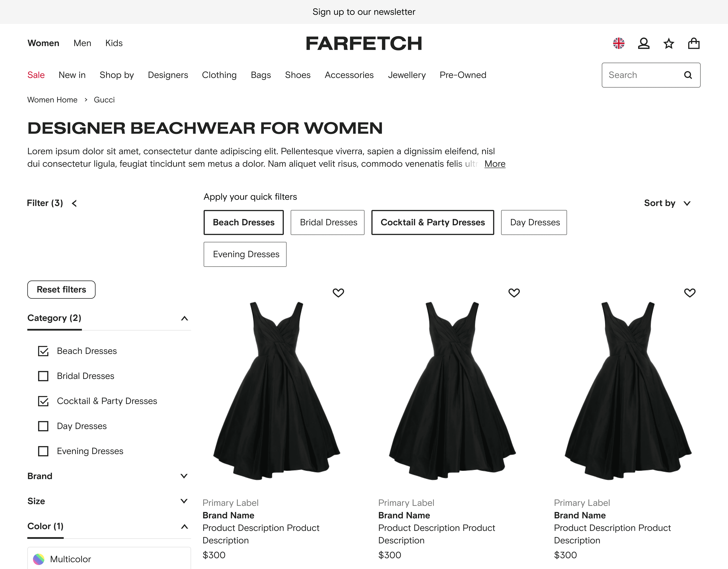Favorite the third dress with heart icon
728x569 pixels.
pos(689,292)
